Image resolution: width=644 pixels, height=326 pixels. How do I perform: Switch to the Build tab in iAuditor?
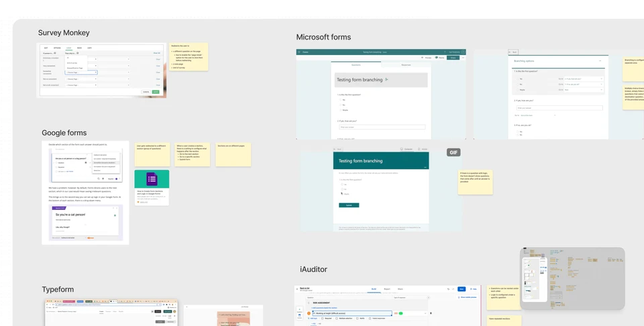(374, 289)
